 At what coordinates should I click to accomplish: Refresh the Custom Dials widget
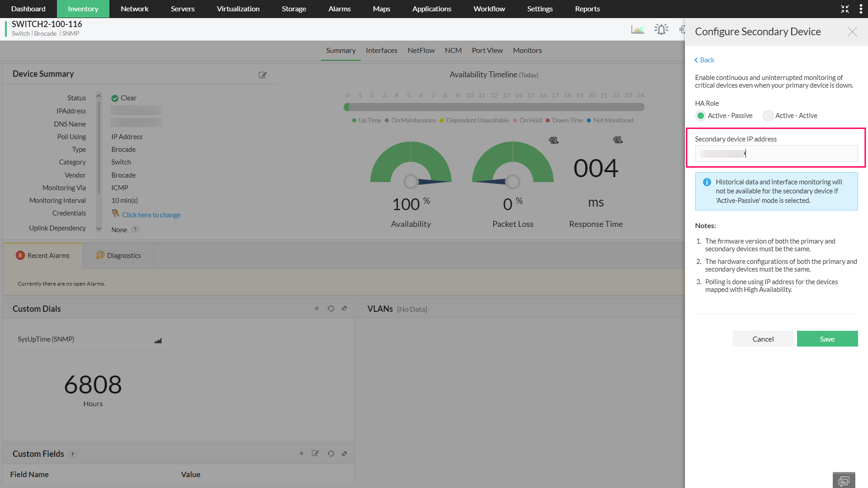pos(330,309)
